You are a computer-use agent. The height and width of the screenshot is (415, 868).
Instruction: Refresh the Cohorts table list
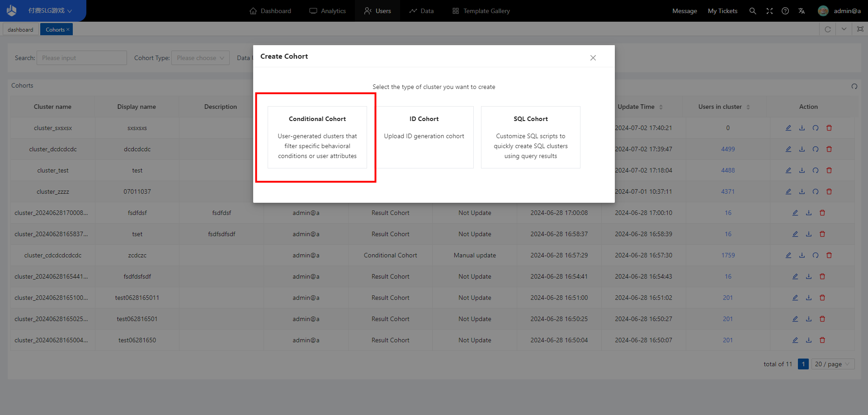tap(854, 86)
